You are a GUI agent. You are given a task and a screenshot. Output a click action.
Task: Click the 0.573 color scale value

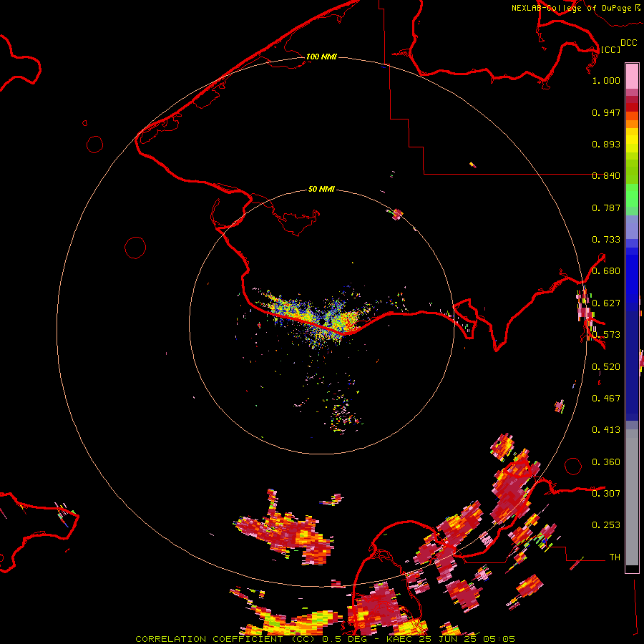(x=606, y=335)
